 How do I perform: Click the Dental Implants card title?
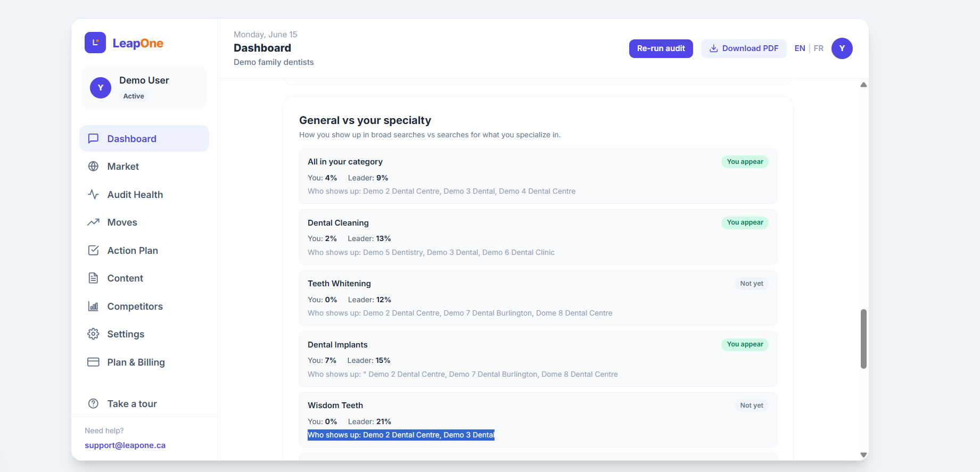point(337,344)
